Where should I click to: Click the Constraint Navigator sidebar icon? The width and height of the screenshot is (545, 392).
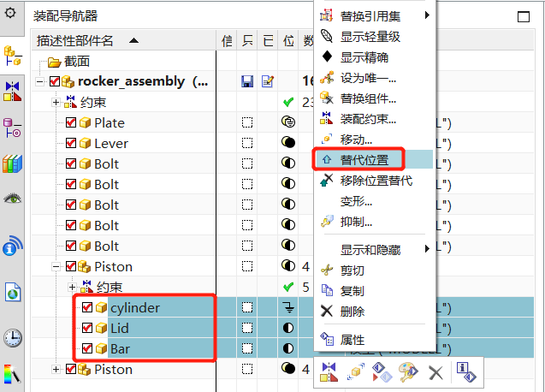tap(12, 91)
